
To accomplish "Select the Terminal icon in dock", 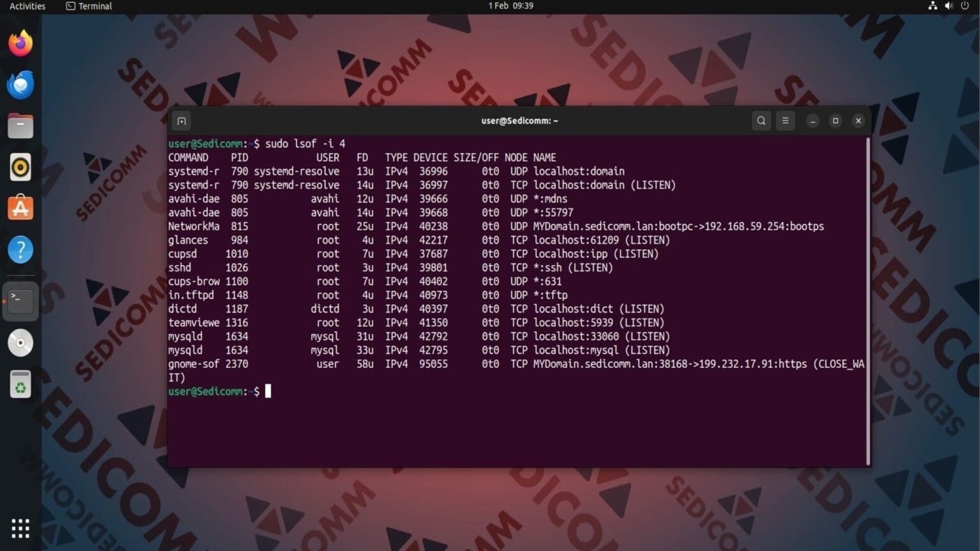I will 20,300.
